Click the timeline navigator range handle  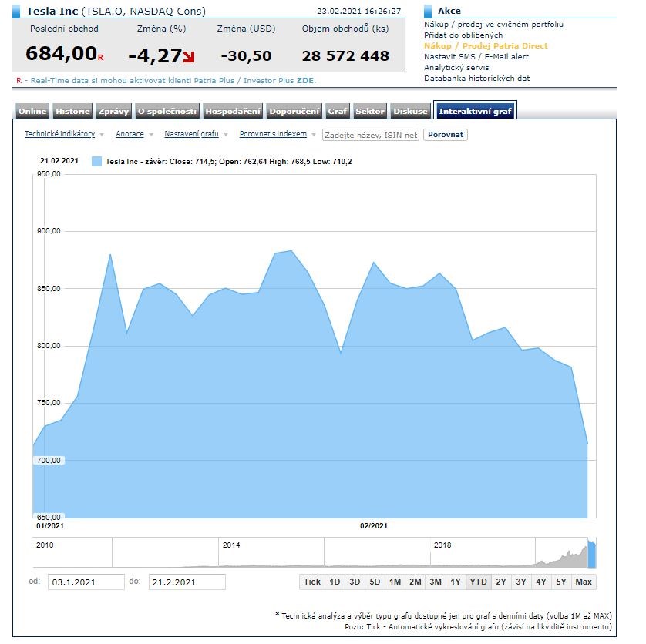tap(592, 554)
